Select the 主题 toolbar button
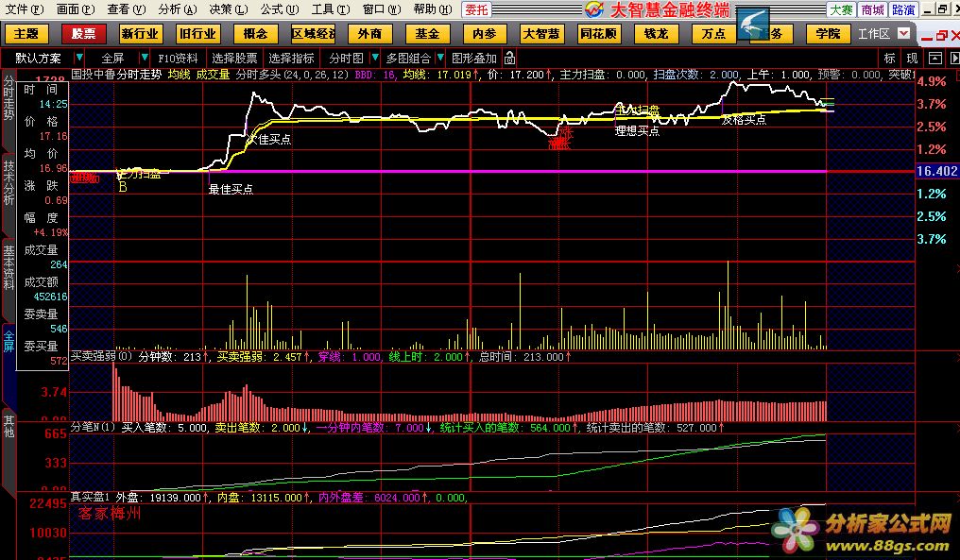 click(x=26, y=34)
